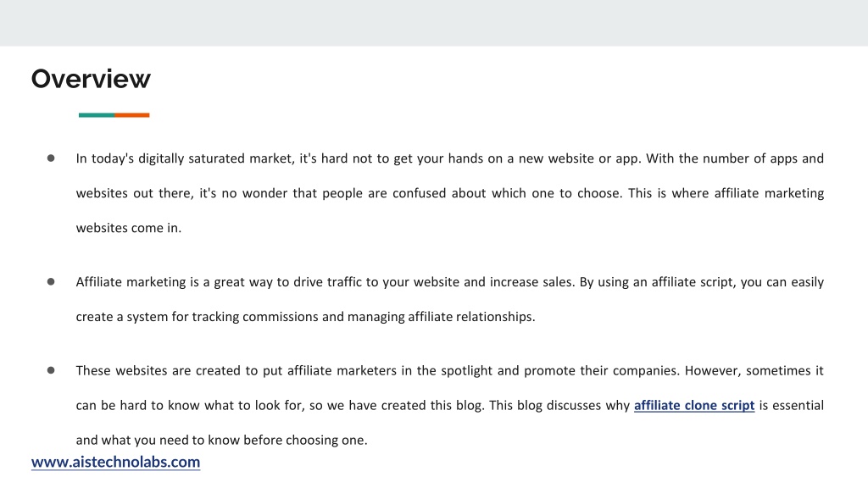Click the phrase "This is where affiliate marketing"
Image resolution: width=868 pixels, height=488 pixels.
click(x=726, y=194)
